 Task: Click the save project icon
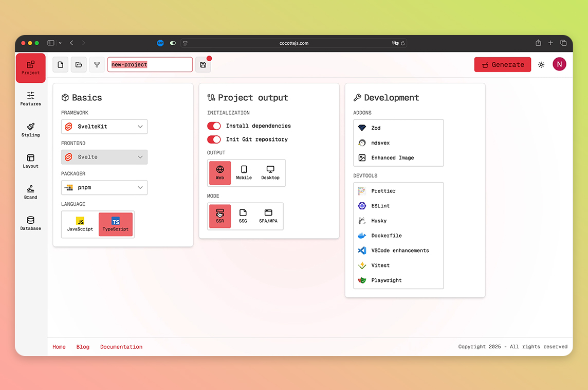pyautogui.click(x=203, y=65)
